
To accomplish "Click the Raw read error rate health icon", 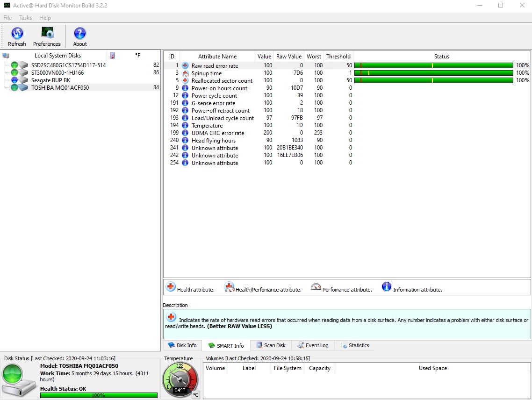I will pos(185,66).
